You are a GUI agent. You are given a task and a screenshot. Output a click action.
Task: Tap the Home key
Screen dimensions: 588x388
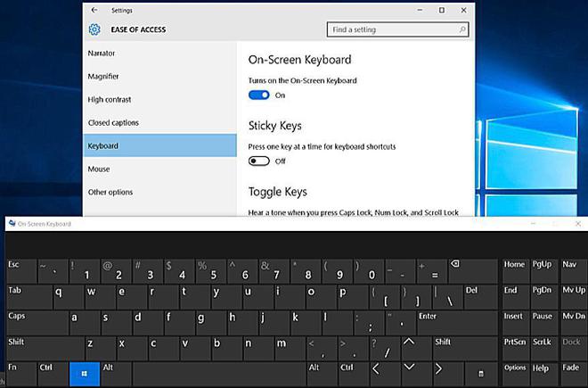pos(516,271)
